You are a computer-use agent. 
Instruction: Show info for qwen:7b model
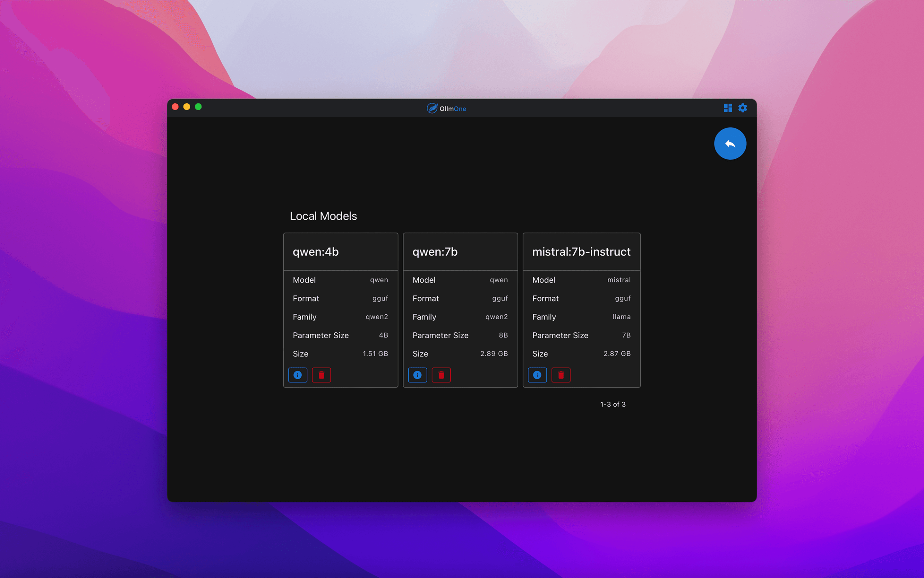point(417,375)
